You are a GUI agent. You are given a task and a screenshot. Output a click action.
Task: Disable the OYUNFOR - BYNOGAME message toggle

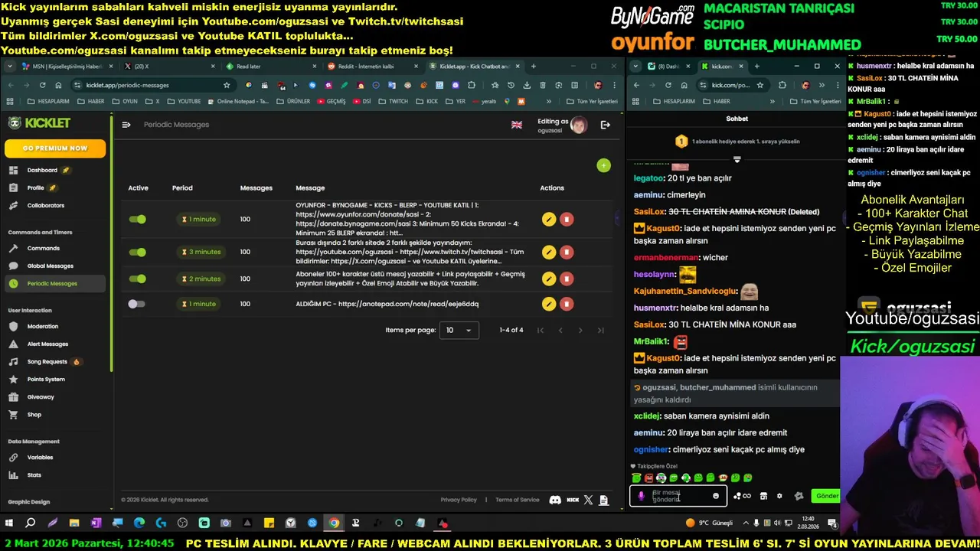tap(137, 220)
